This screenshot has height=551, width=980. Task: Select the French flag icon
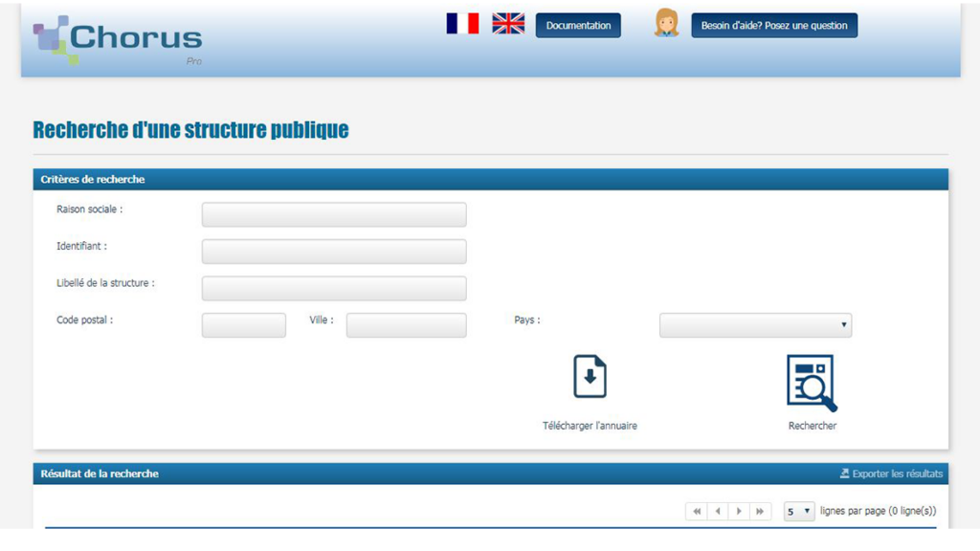[x=463, y=23]
